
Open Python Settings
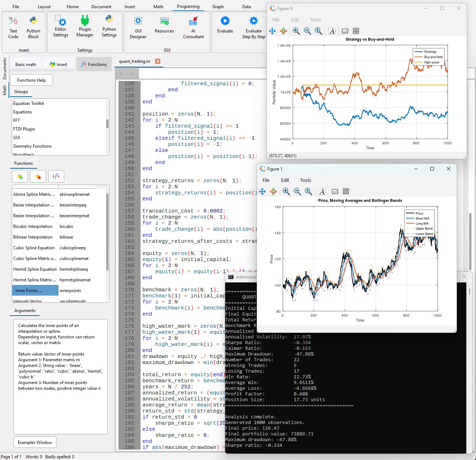[109, 26]
